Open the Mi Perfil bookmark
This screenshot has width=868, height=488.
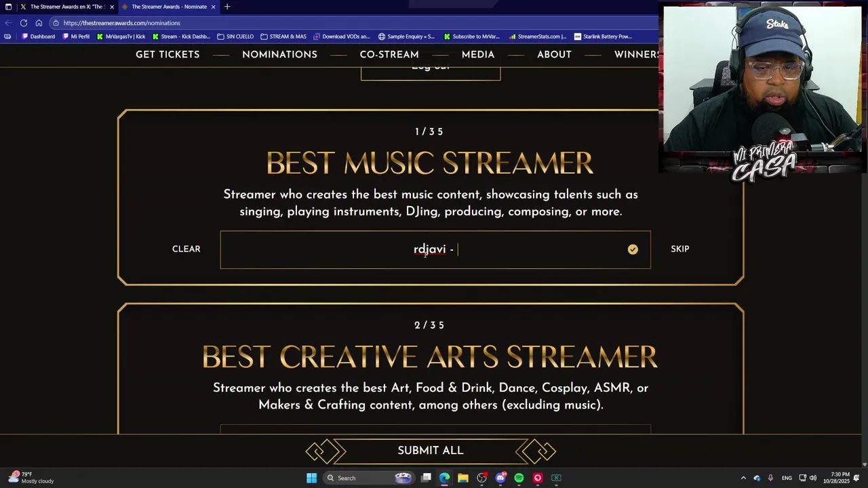coord(76,37)
